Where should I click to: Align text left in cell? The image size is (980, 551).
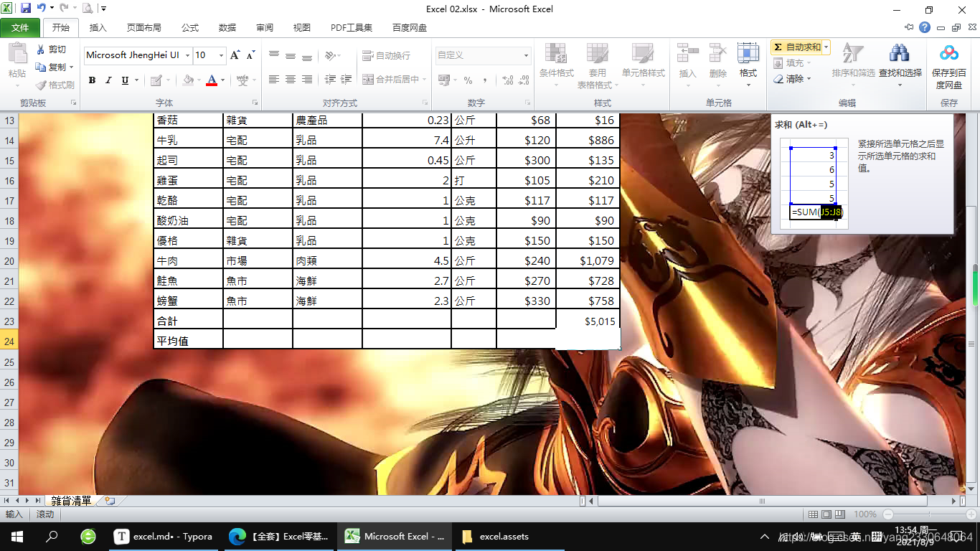274,80
